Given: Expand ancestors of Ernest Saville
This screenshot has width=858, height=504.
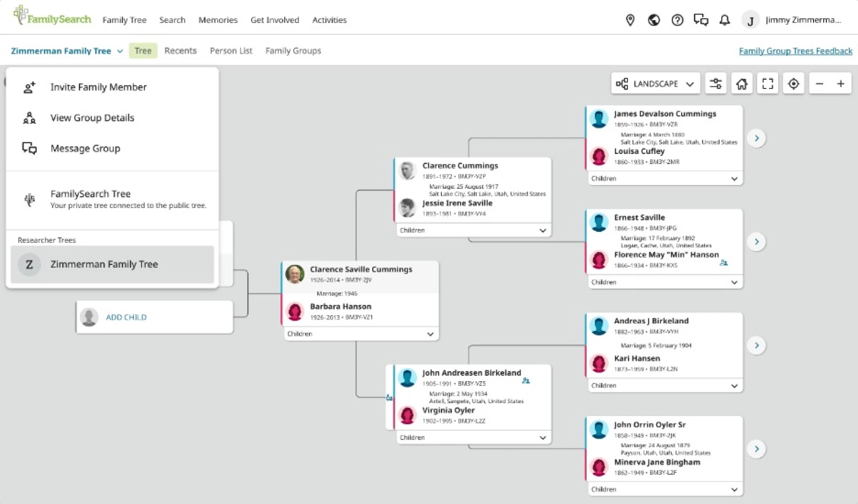Looking at the screenshot, I should (x=757, y=242).
